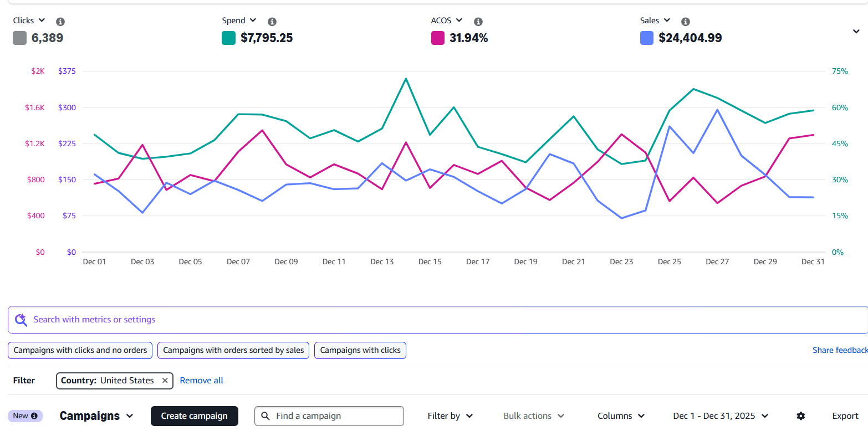The width and height of the screenshot is (868, 436).
Task: Toggle the teal Spend series swatch
Action: tap(228, 38)
